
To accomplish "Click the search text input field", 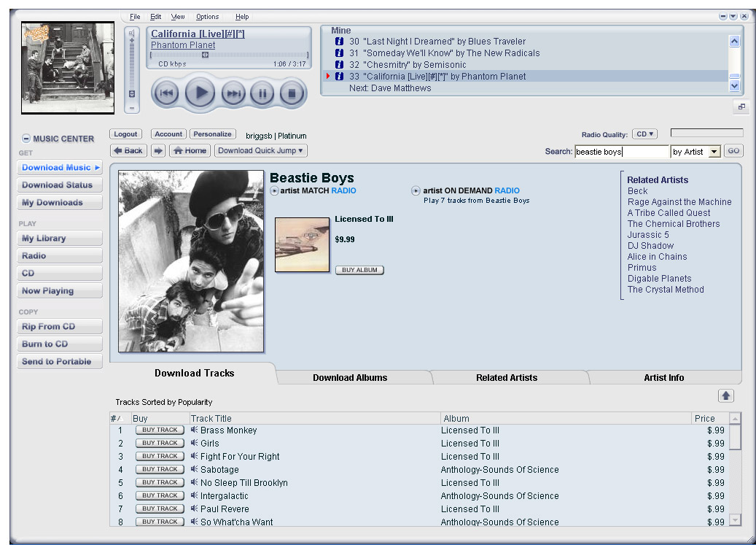I will [622, 152].
